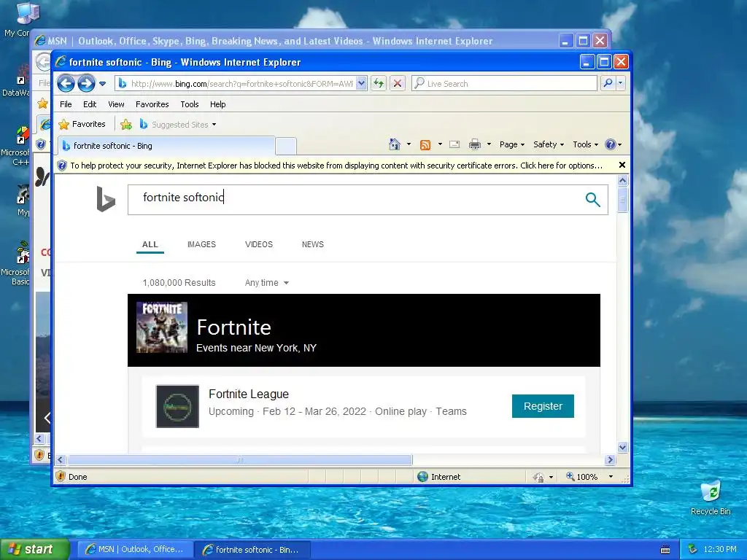Open the File menu
This screenshot has height=560, width=747.
(66, 104)
